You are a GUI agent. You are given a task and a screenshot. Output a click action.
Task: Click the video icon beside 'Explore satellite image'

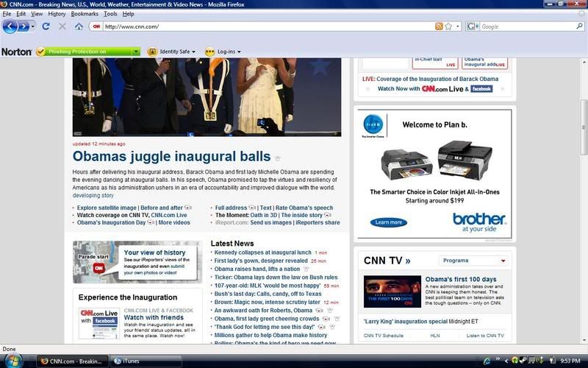pyautogui.click(x=188, y=208)
